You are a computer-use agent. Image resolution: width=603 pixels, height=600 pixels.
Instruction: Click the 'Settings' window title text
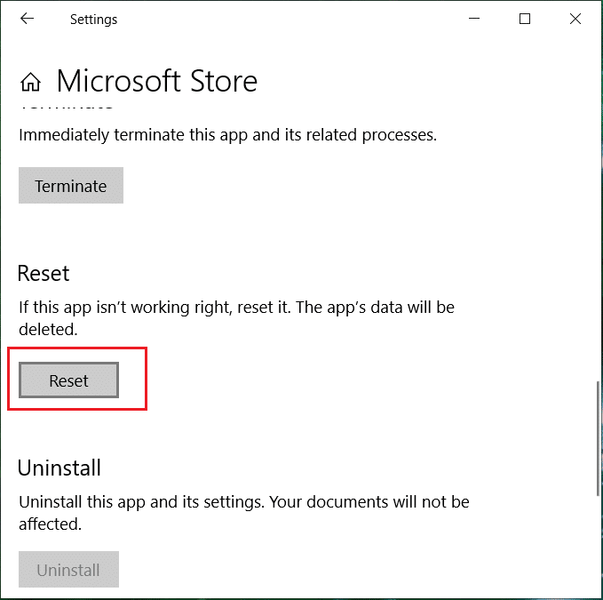coord(93,20)
